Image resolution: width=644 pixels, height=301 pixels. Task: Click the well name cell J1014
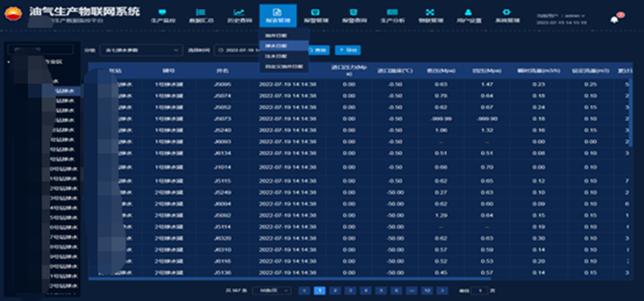(x=222, y=168)
